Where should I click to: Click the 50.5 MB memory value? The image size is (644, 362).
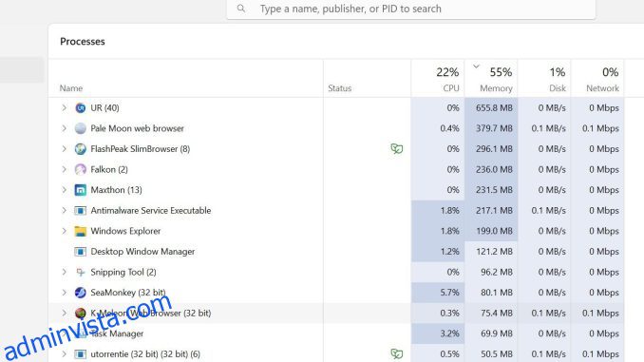pyautogui.click(x=497, y=354)
